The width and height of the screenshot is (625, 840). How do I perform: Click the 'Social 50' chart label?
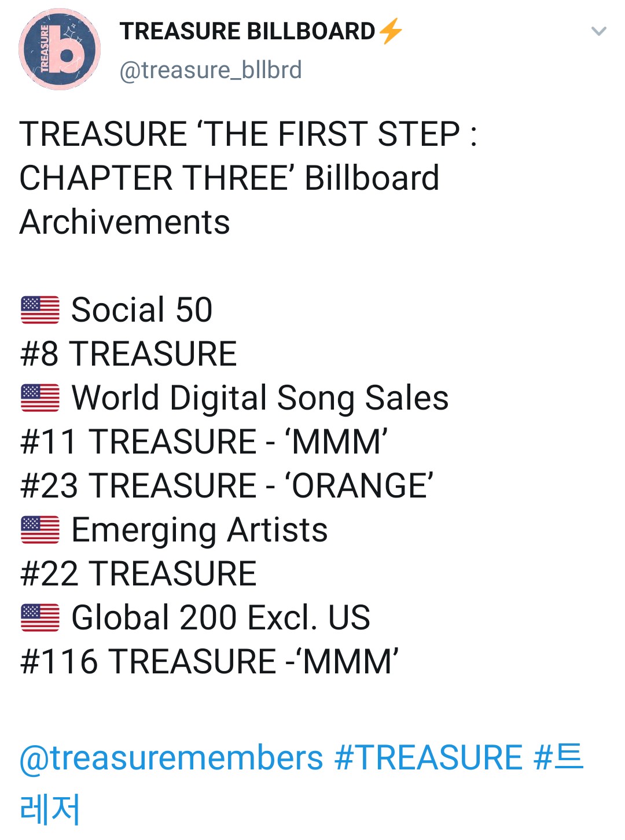142,310
